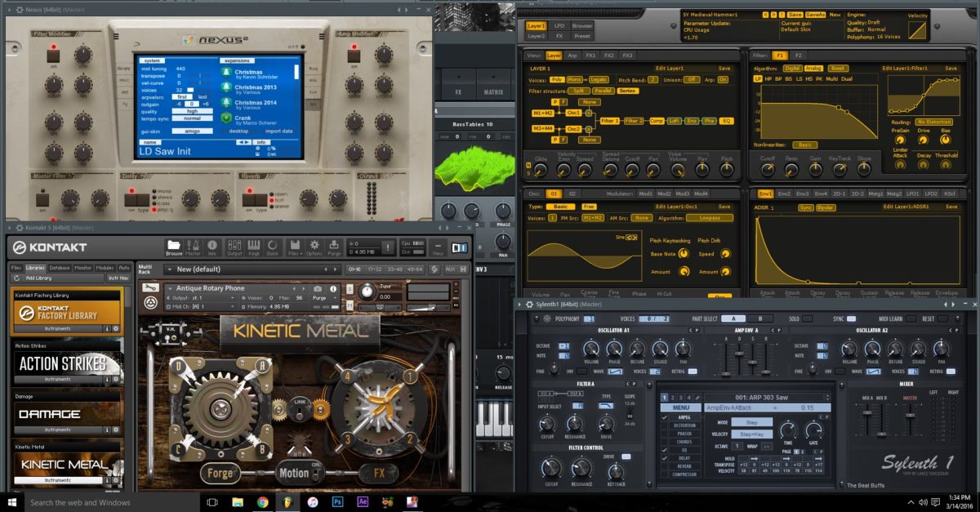Open Google Chrome from the taskbar
Screen dimensions: 980x512
pos(263,501)
